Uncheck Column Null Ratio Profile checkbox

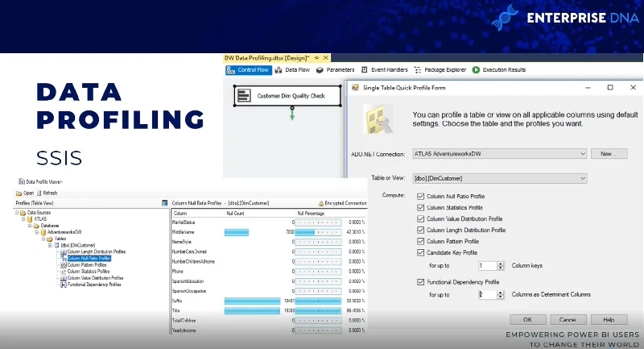pos(420,197)
